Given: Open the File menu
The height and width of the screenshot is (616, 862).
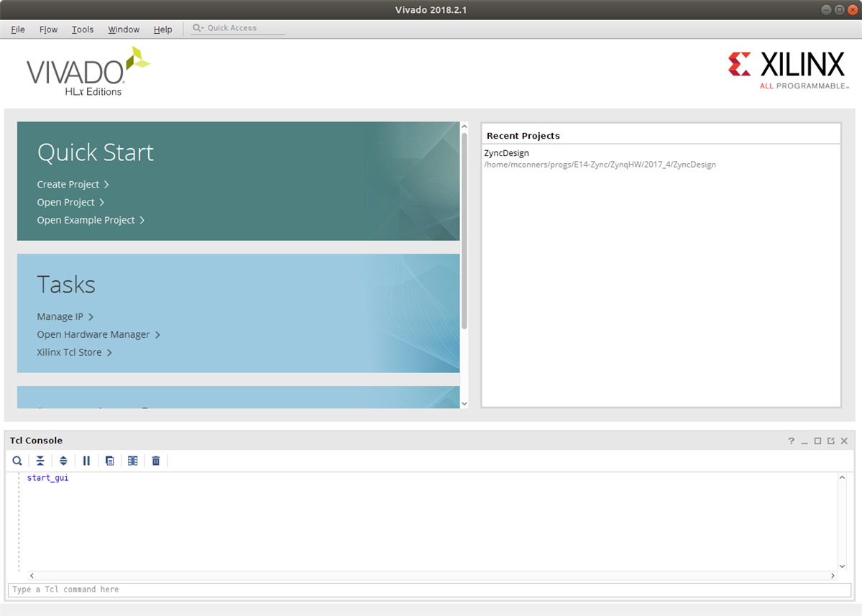Looking at the screenshot, I should pyautogui.click(x=17, y=29).
